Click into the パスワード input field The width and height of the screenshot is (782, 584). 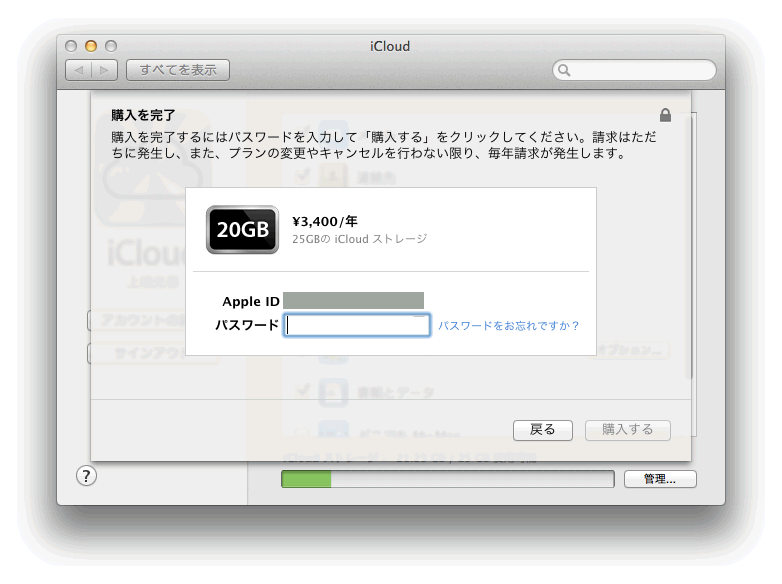pos(357,325)
